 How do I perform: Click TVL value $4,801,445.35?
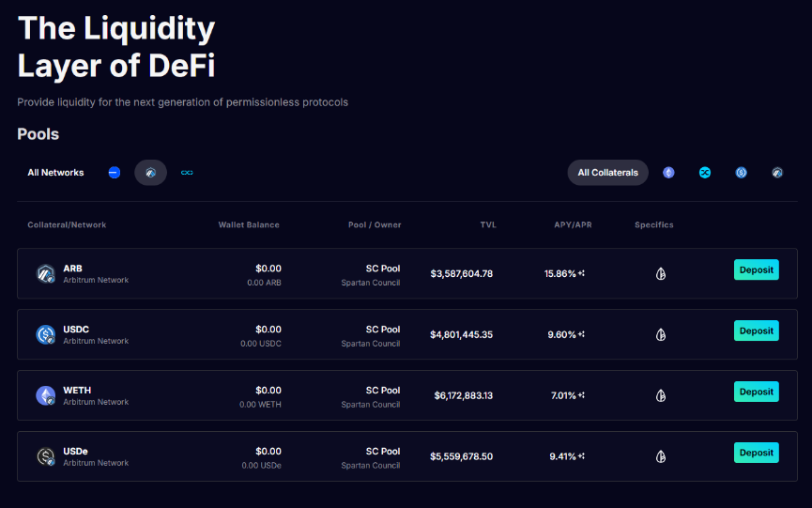(462, 334)
